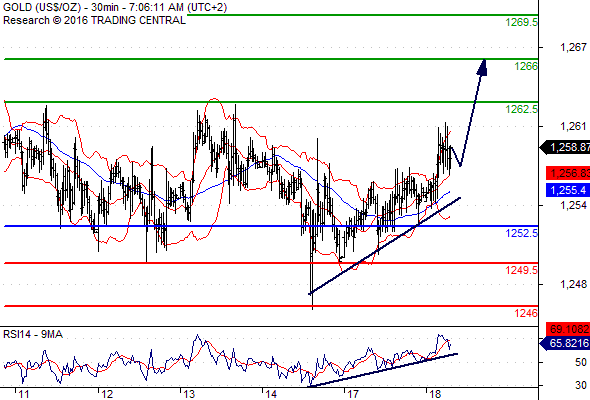
Task: Click date label 11 on time axis
Action: [24, 394]
